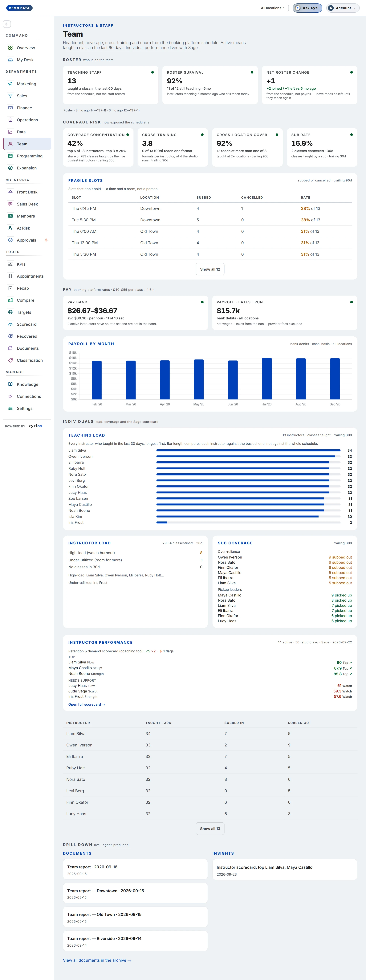Open the Knowledge book icon
The image size is (366, 980).
(x=10, y=384)
